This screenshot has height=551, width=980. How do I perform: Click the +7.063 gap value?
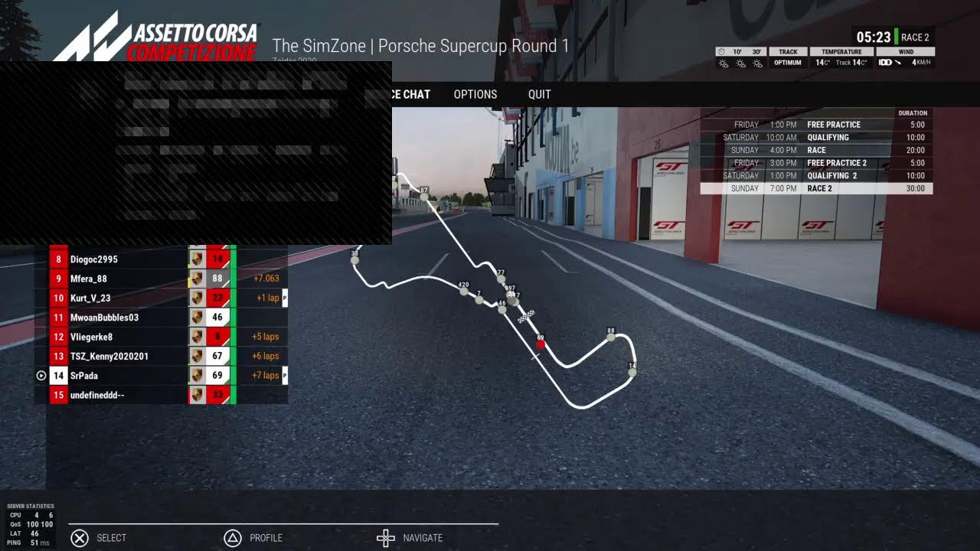[x=266, y=279]
